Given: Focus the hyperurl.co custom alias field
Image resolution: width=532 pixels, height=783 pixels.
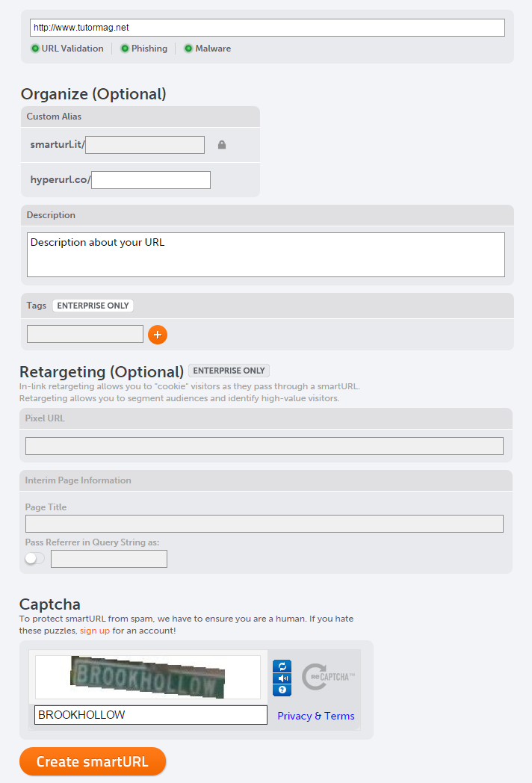Looking at the screenshot, I should pos(151,180).
